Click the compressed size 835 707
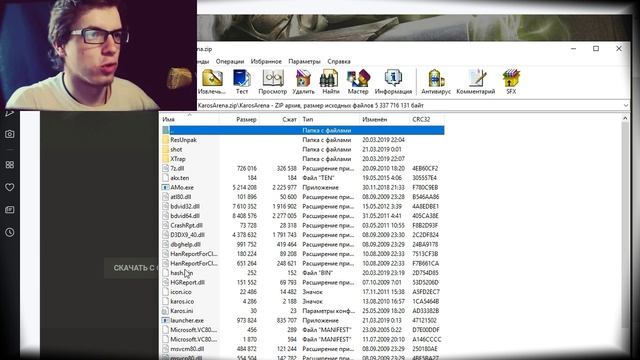Image resolution: width=640 pixels, height=360 pixels. 287,320
